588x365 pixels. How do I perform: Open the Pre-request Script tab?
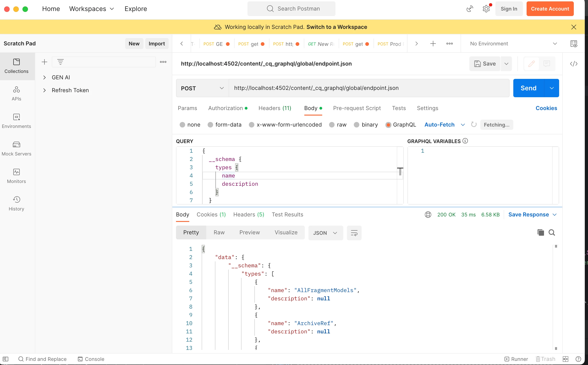357,108
